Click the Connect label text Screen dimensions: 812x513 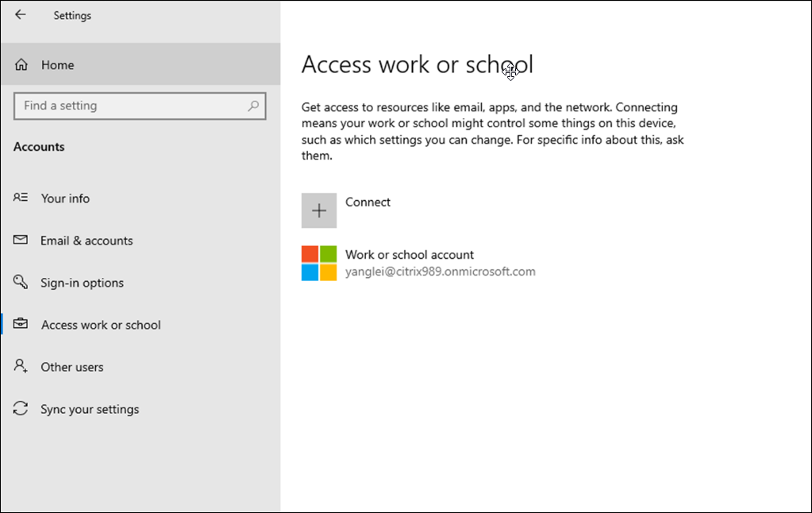368,202
